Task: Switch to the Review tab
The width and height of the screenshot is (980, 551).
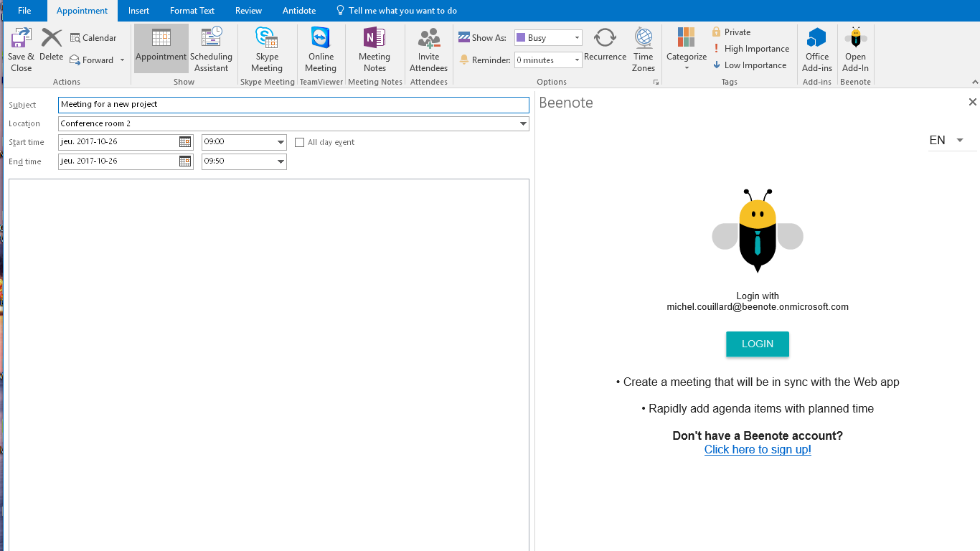Action: (248, 11)
